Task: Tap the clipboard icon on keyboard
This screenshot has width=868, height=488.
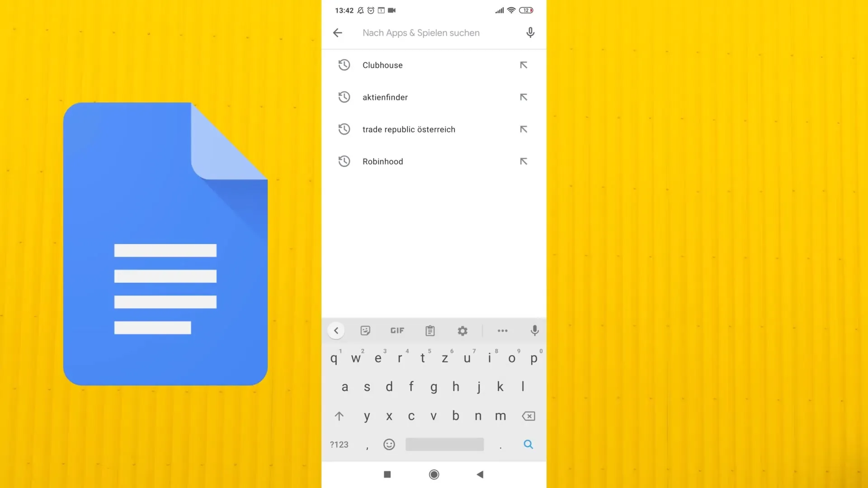Action: pyautogui.click(x=430, y=331)
